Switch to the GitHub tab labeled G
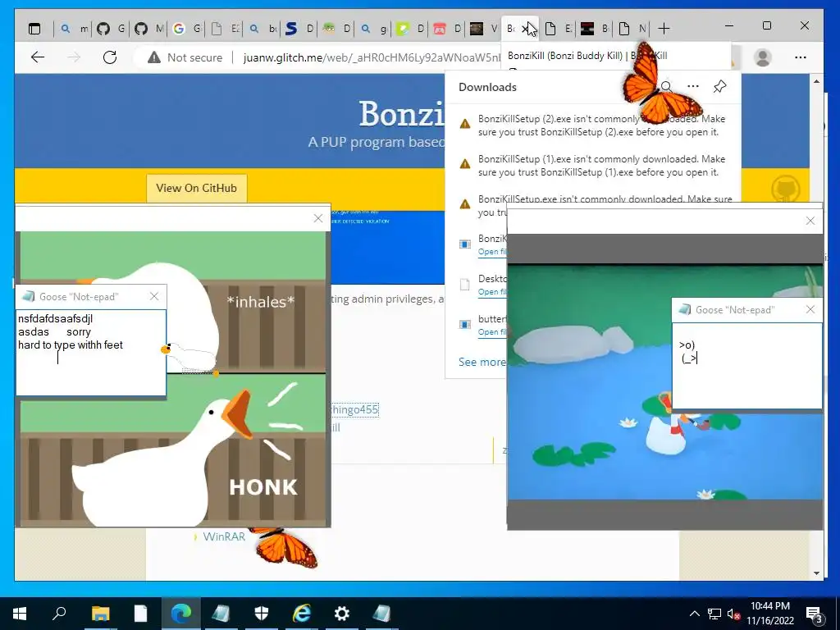Screen dimensions: 840x630 (111, 29)
